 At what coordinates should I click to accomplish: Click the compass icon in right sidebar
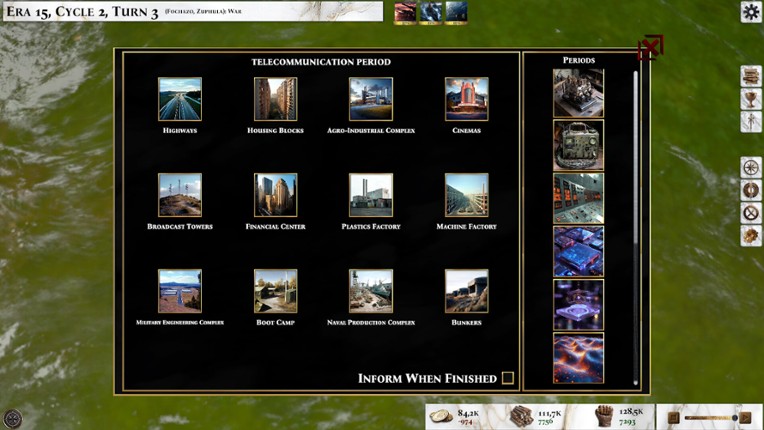(x=751, y=167)
